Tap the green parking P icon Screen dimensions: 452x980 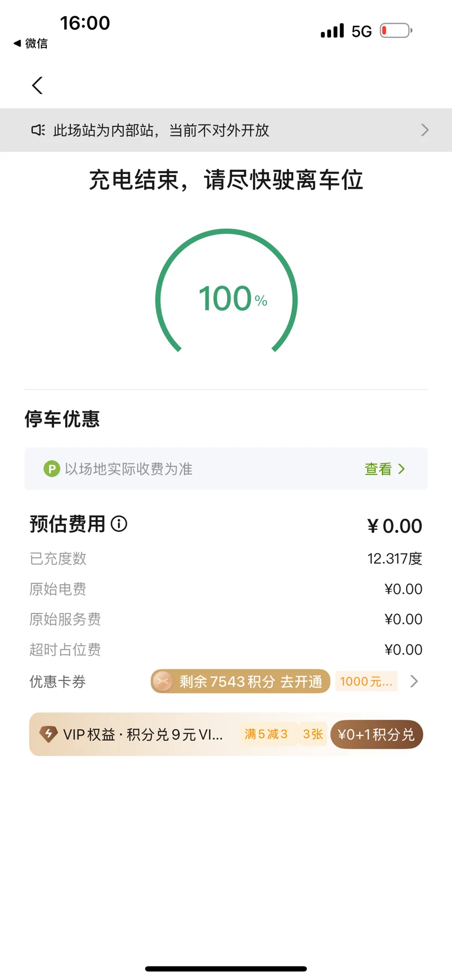[x=52, y=468]
